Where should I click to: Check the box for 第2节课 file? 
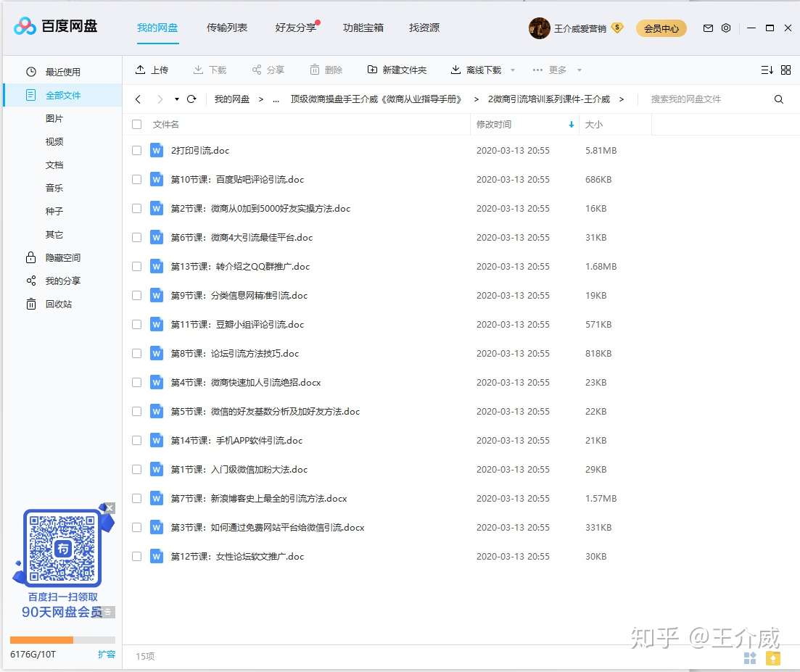[x=137, y=209]
